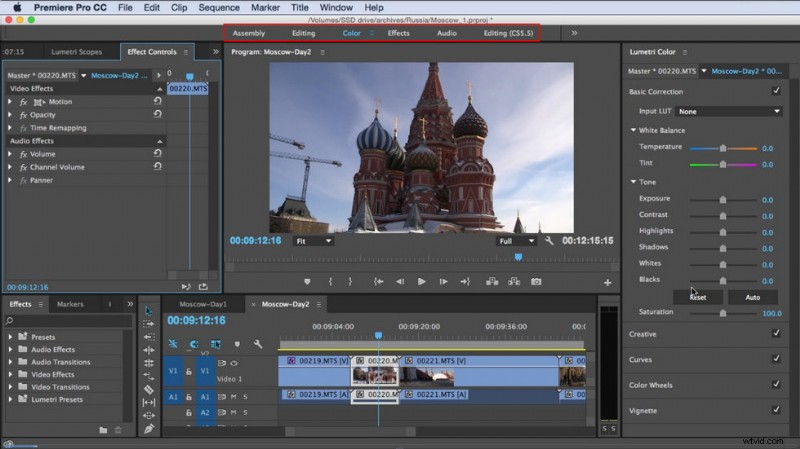Viewport: 800px width, 449px height.
Task: Reset the Opacity effect
Action: click(x=158, y=114)
